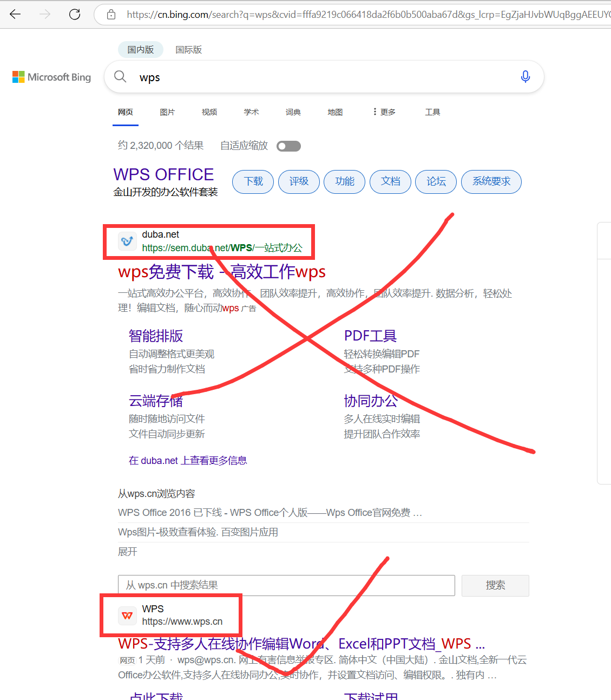The image size is (611, 700).
Task: Switch to the 图片 tab
Action: click(167, 112)
